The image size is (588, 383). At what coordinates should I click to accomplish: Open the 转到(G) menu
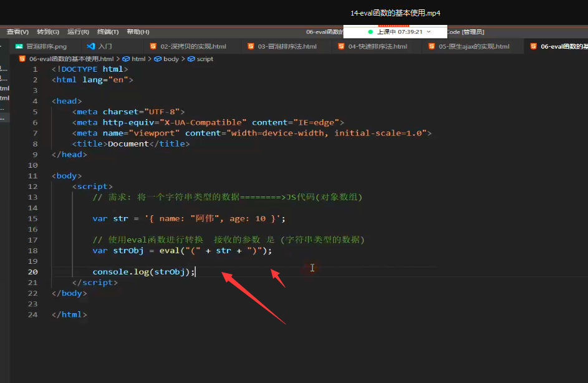click(x=48, y=32)
